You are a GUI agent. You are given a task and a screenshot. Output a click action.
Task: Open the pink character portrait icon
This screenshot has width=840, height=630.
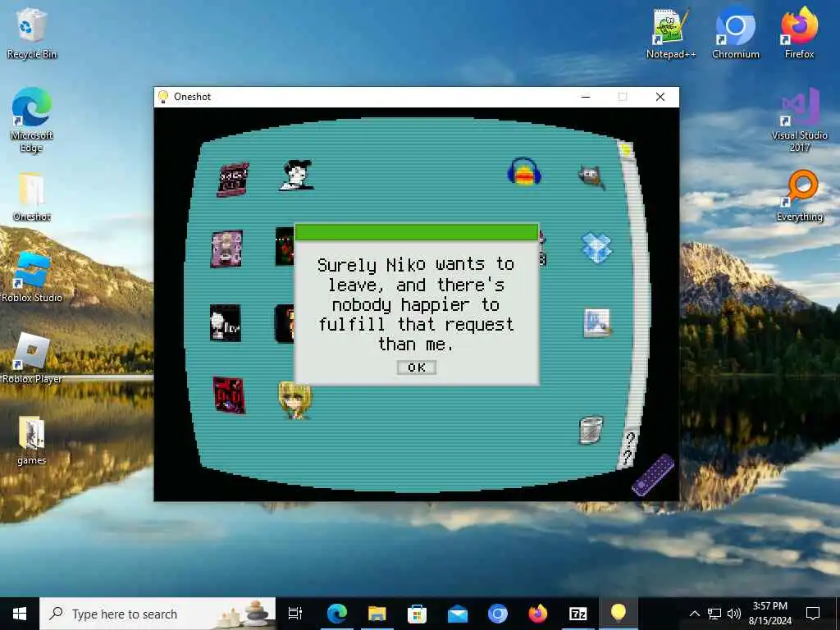coord(226,249)
